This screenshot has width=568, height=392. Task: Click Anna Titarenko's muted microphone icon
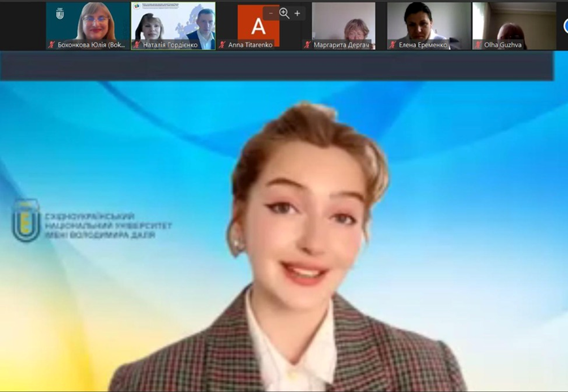tap(222, 45)
